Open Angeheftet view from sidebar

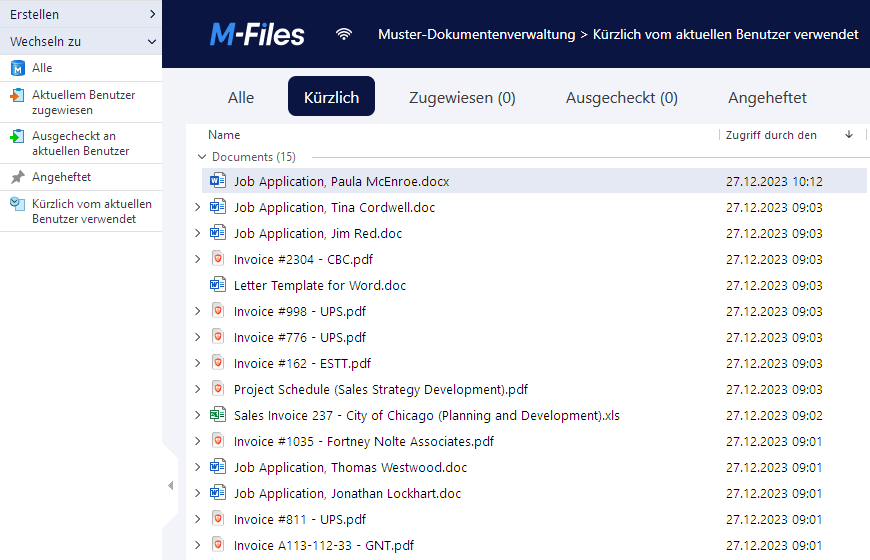81,177
